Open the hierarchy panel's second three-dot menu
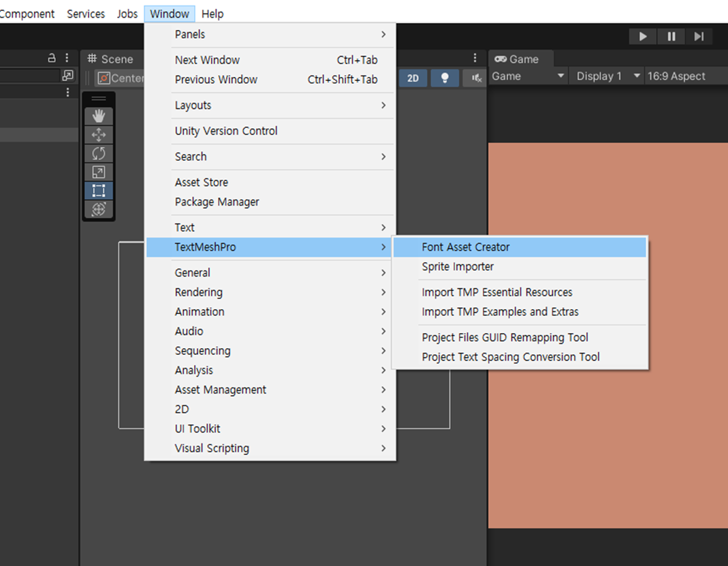Image resolution: width=728 pixels, height=566 pixels. click(x=68, y=93)
